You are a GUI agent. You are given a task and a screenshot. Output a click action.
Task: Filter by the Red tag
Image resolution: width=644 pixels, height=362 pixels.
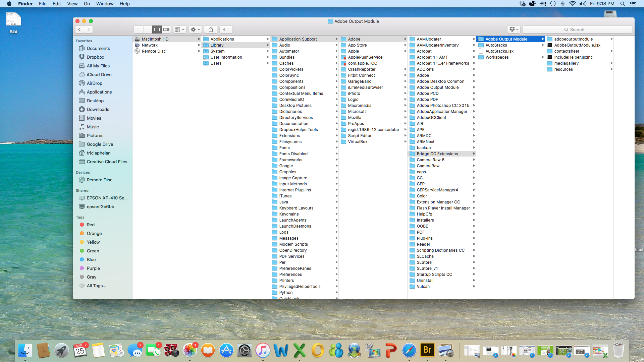pyautogui.click(x=91, y=225)
